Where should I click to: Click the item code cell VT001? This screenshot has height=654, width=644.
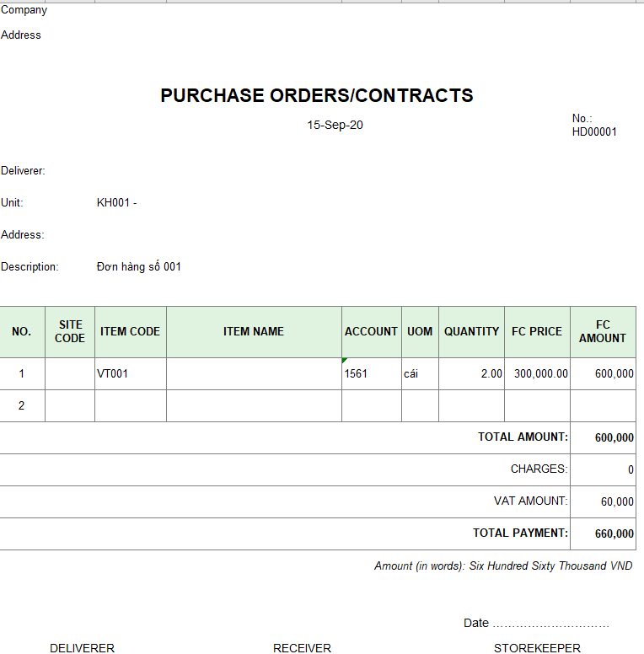(x=130, y=373)
